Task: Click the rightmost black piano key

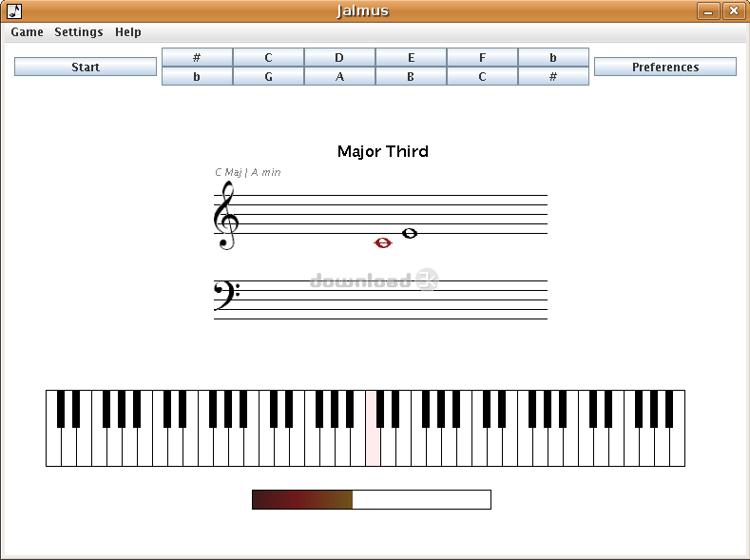Action: click(669, 409)
